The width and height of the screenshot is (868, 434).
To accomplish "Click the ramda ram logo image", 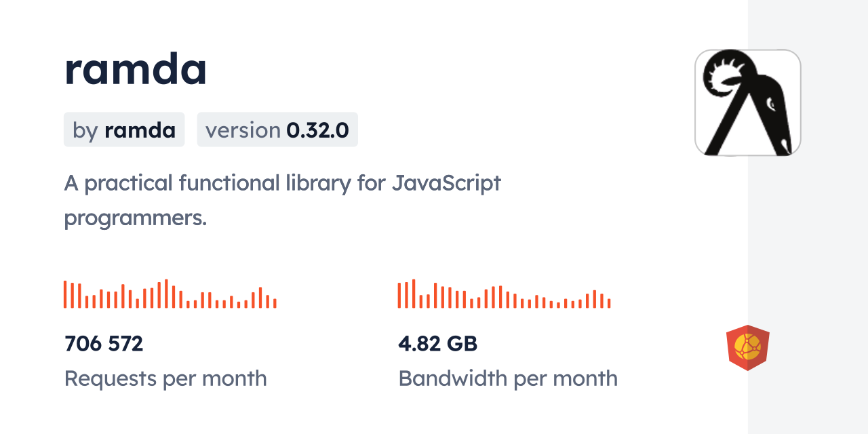I will coord(747,102).
